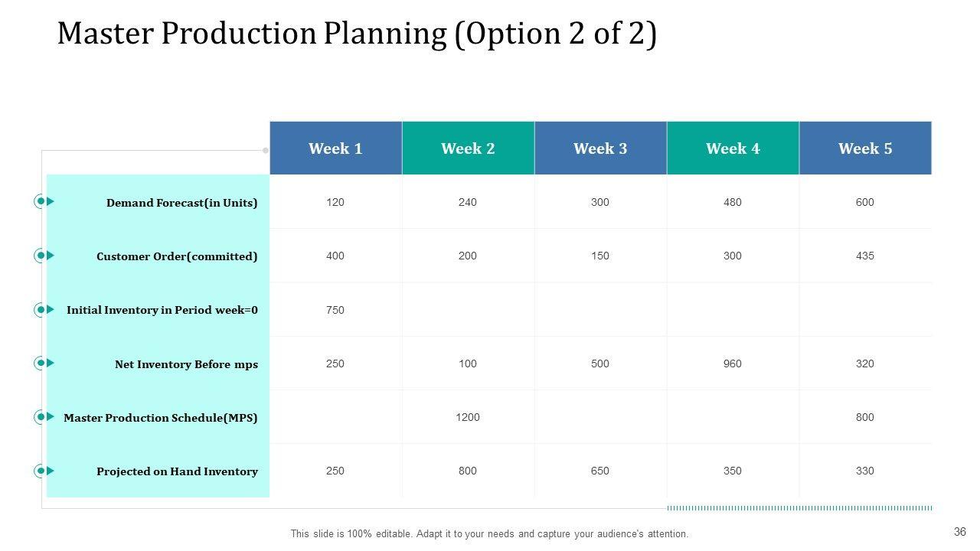Select the Demand Forecast(in Units) row label
The image size is (980, 551).
click(x=181, y=203)
